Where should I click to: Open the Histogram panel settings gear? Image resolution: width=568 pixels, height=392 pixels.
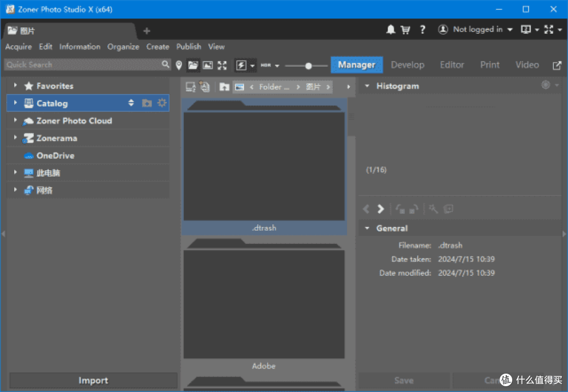tap(545, 85)
